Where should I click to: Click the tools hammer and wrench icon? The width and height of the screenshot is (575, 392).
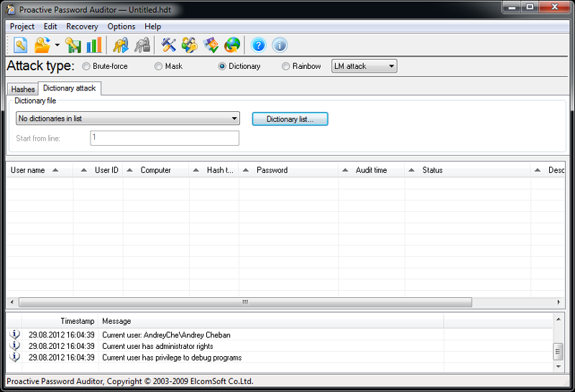point(169,45)
